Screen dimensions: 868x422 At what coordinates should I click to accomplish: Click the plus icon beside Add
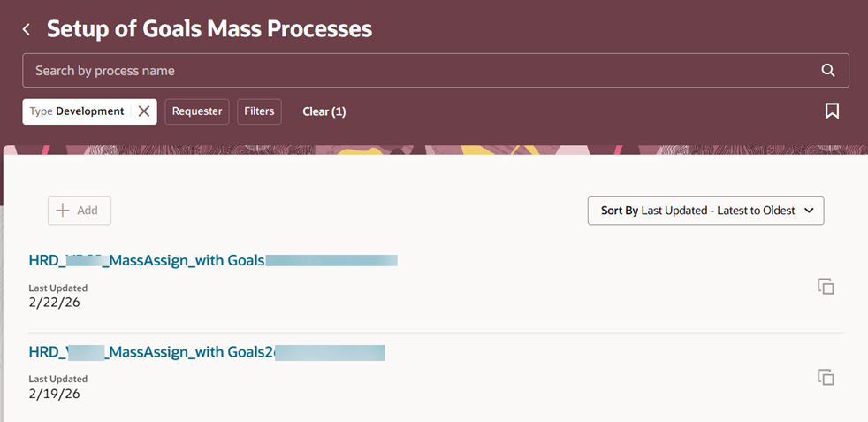63,211
